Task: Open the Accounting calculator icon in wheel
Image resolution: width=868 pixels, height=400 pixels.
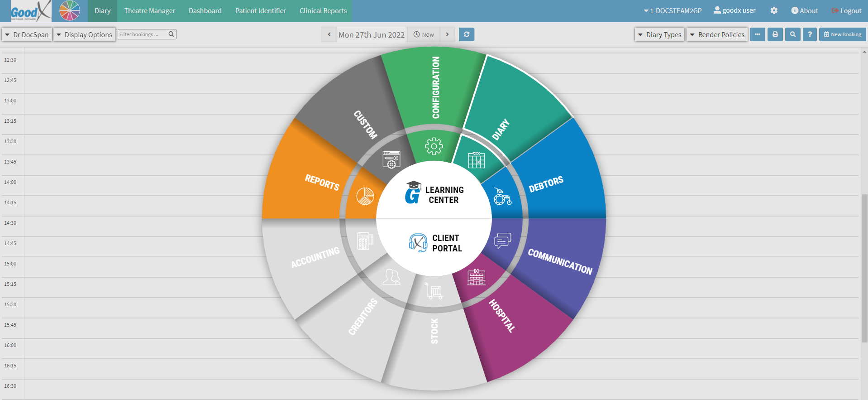Action: tap(365, 241)
